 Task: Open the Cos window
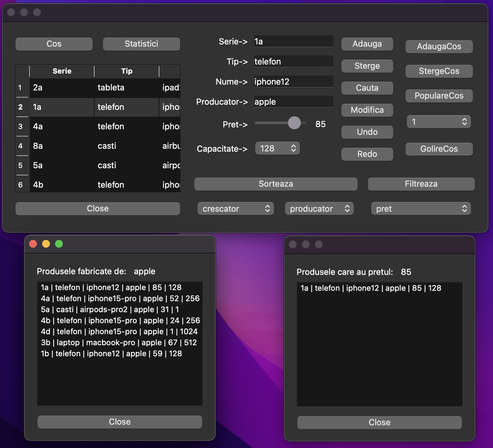54,44
